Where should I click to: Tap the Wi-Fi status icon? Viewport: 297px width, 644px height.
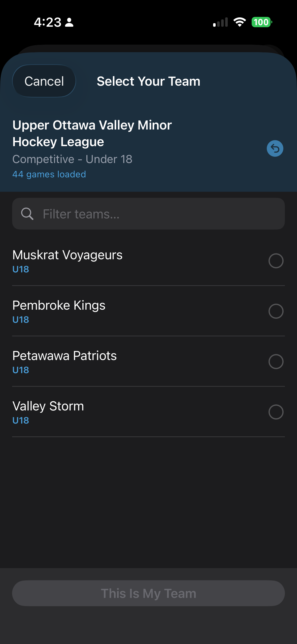click(240, 22)
